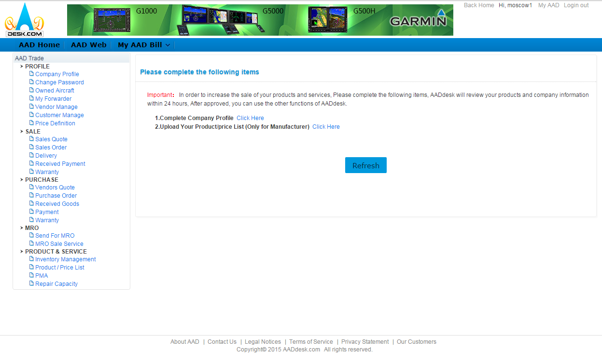Open Received Payment page
Image resolution: width=602 pixels, height=364 pixels.
click(x=60, y=164)
